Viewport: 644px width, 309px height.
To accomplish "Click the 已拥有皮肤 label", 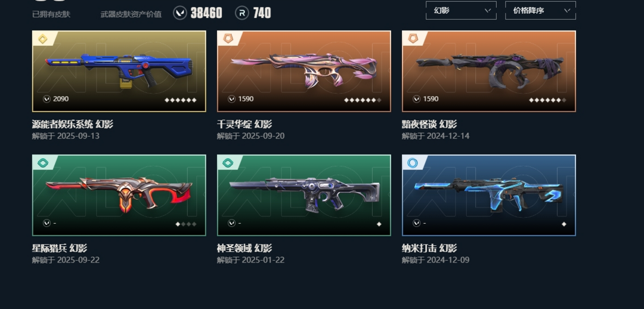I will tap(51, 14).
